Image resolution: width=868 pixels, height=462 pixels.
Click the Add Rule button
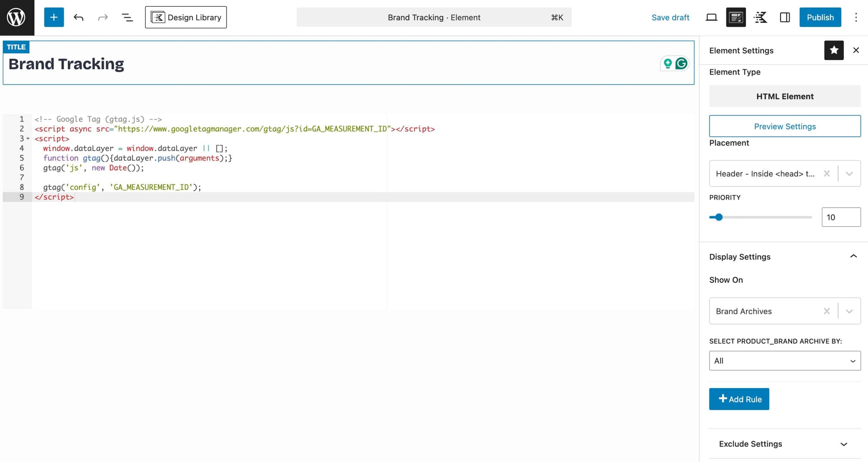click(x=739, y=399)
